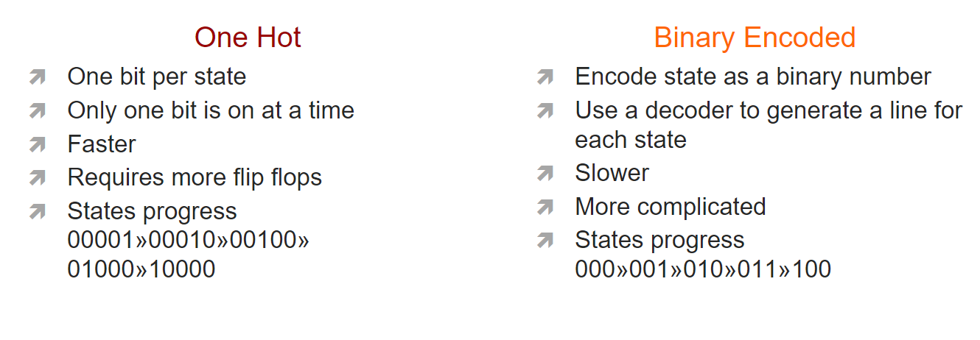980x340 pixels.
Task: Select the bullet icon before "Faster"
Action: 38,144
